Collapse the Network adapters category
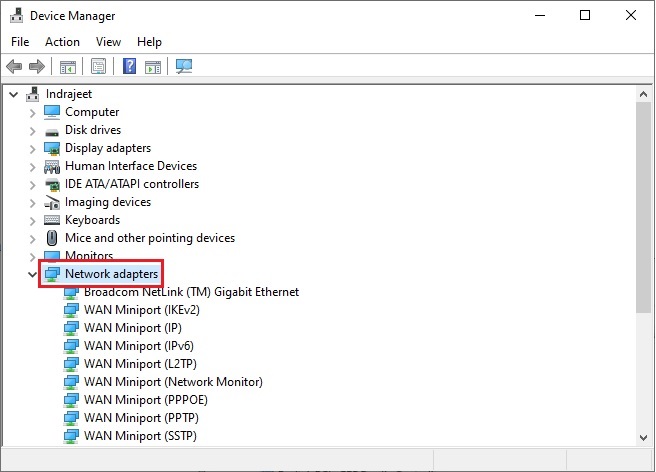The height and width of the screenshot is (472, 656). click(32, 274)
